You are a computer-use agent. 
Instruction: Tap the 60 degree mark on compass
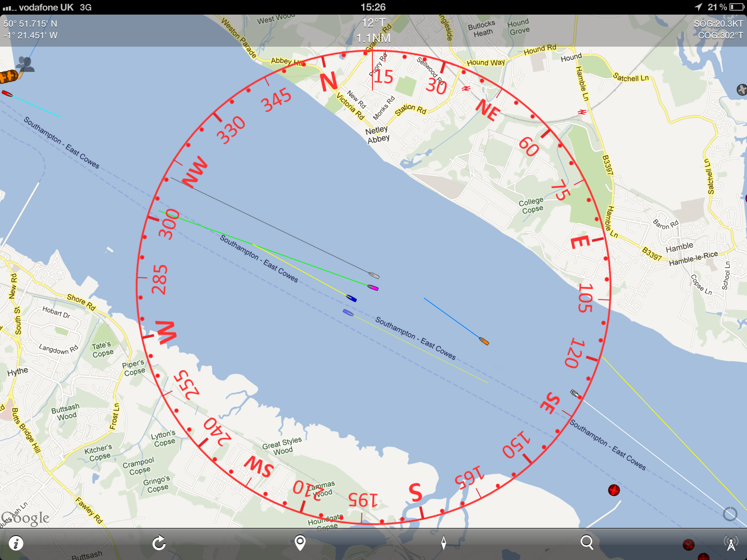(529, 147)
